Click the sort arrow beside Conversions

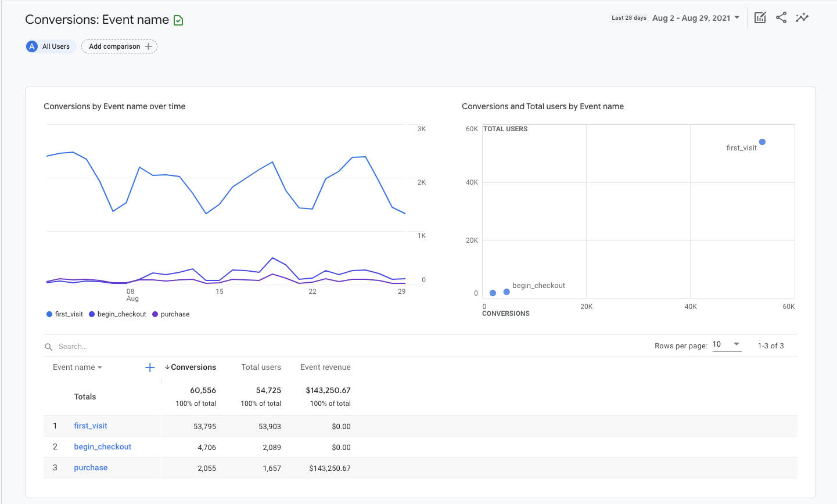tap(167, 367)
